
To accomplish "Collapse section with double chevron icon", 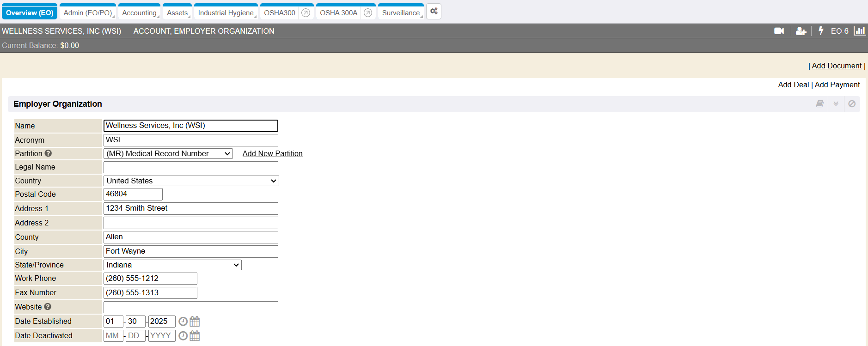I will click(836, 104).
